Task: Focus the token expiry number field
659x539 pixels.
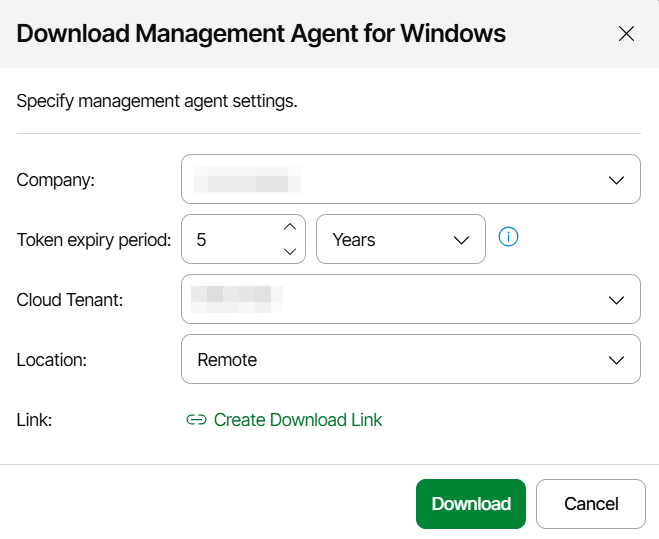Action: coord(230,240)
